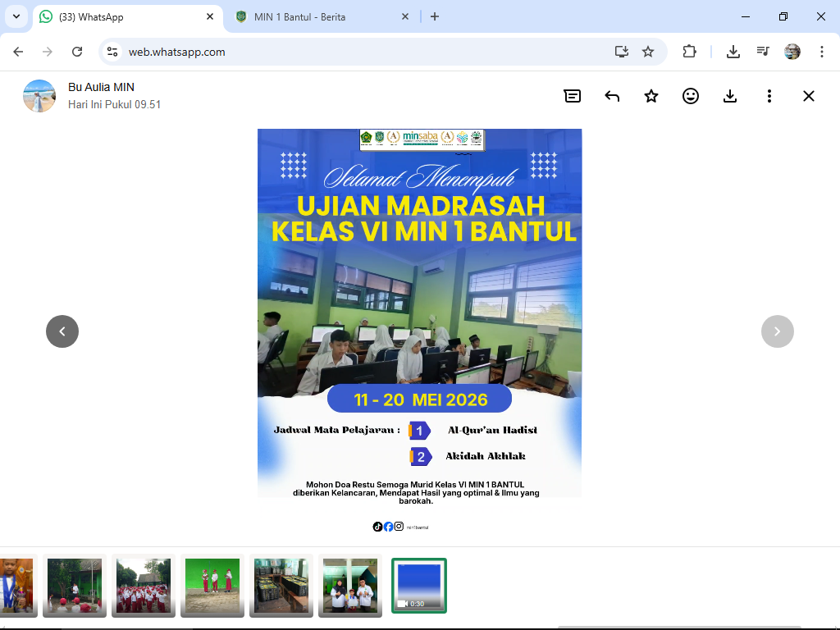
Task: Minimize the browser window
Action: [745, 16]
